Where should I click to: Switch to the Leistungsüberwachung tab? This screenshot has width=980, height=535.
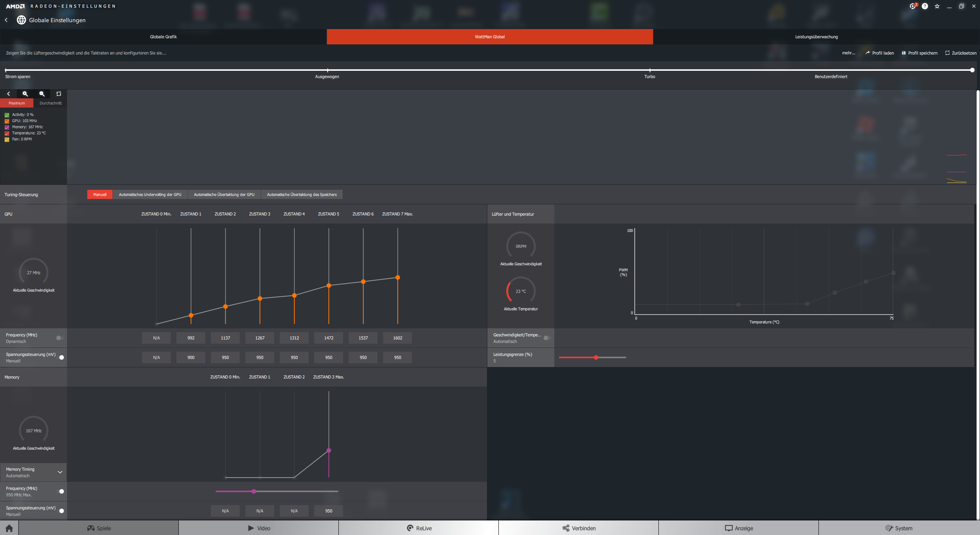(x=816, y=37)
